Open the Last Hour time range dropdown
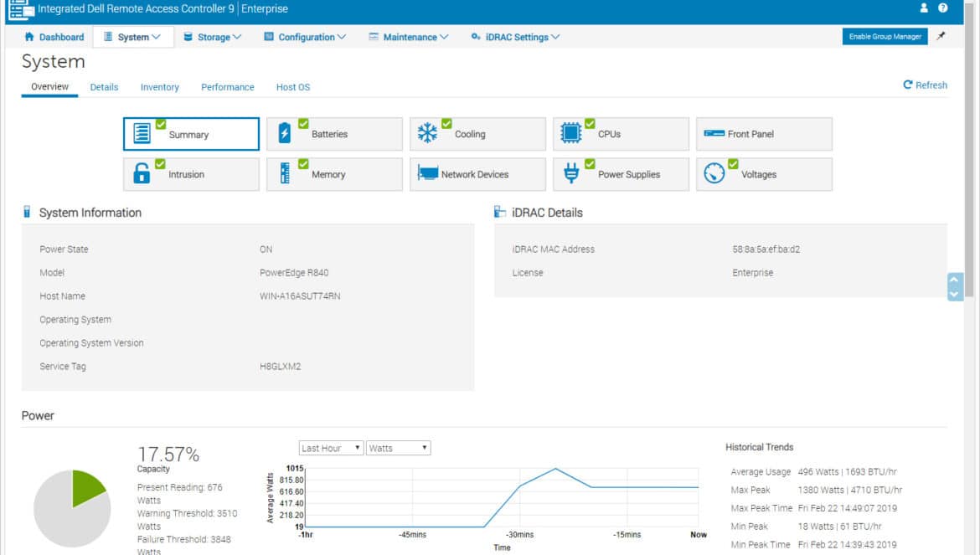The height and width of the screenshot is (555, 980). (331, 448)
